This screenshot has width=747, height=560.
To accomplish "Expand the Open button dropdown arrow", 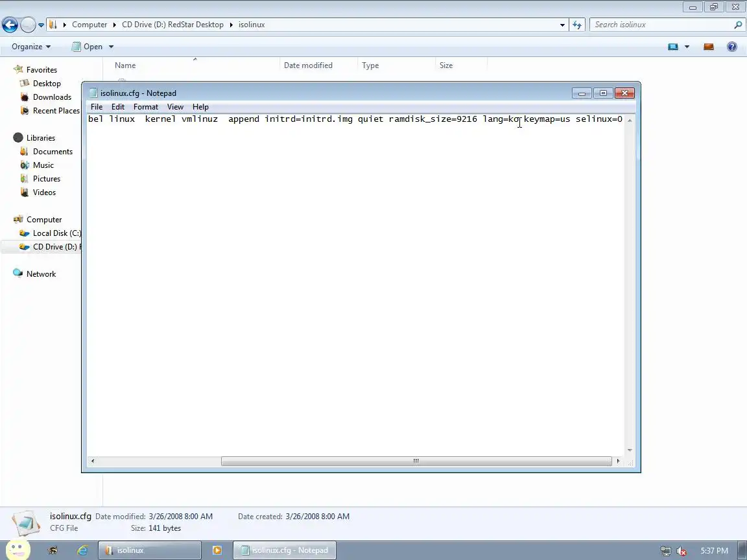I will pyautogui.click(x=111, y=46).
